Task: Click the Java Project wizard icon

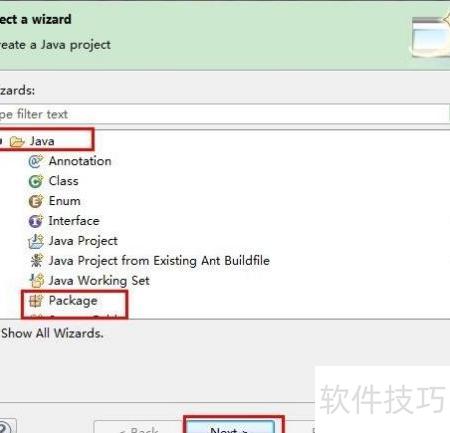Action: click(x=36, y=241)
